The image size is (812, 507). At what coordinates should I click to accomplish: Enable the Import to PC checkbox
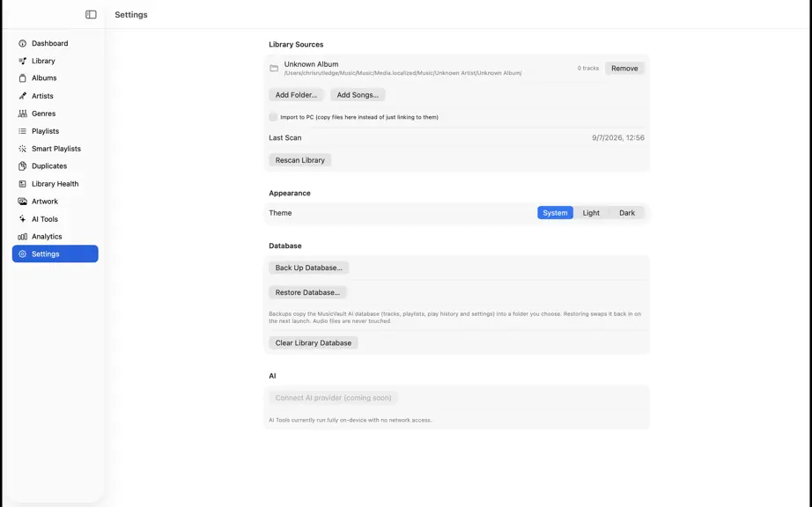[273, 117]
